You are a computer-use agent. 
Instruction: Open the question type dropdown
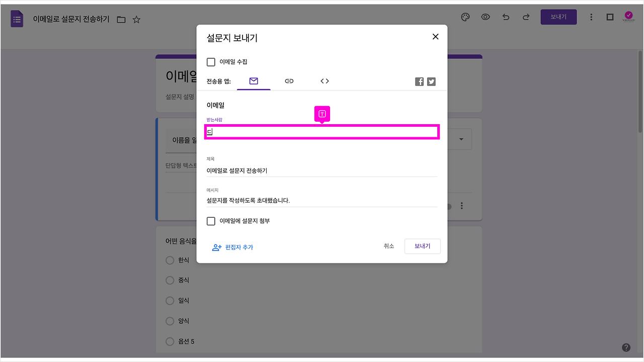click(x=461, y=139)
